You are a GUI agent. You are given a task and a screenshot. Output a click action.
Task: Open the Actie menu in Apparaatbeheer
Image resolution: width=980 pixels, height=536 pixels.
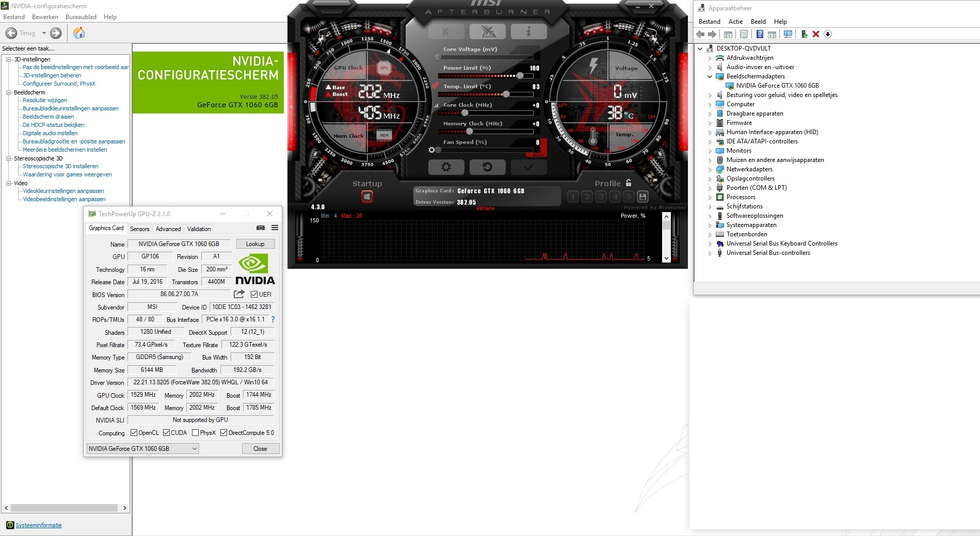coord(735,22)
